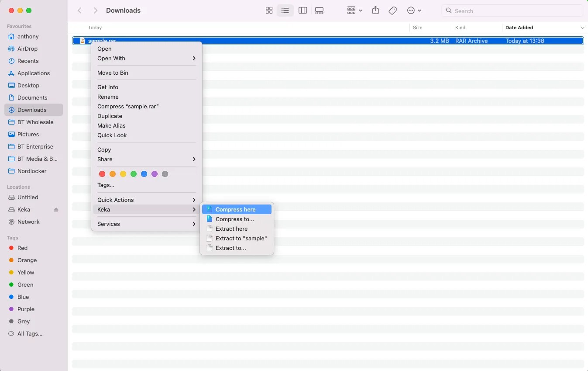Switch to gallery view

click(319, 10)
